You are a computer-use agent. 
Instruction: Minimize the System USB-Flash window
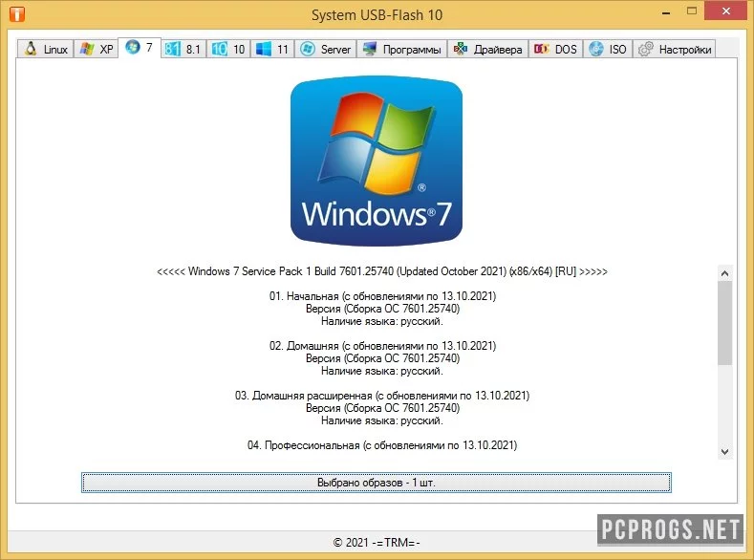click(666, 12)
